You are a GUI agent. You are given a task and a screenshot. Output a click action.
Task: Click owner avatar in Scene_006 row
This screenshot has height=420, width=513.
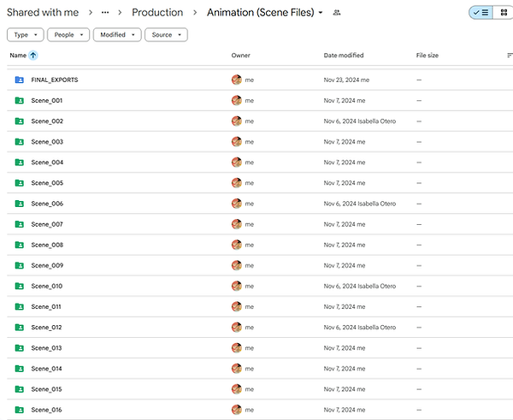click(237, 204)
